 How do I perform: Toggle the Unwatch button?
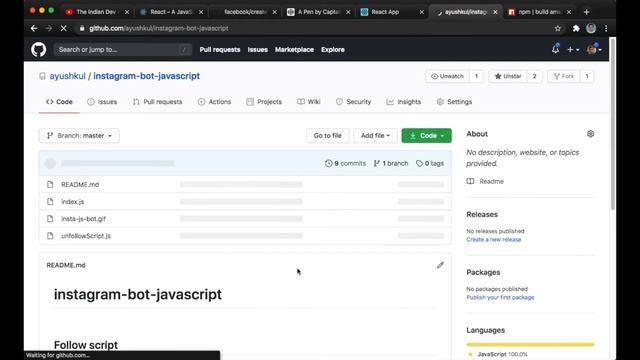pyautogui.click(x=447, y=76)
